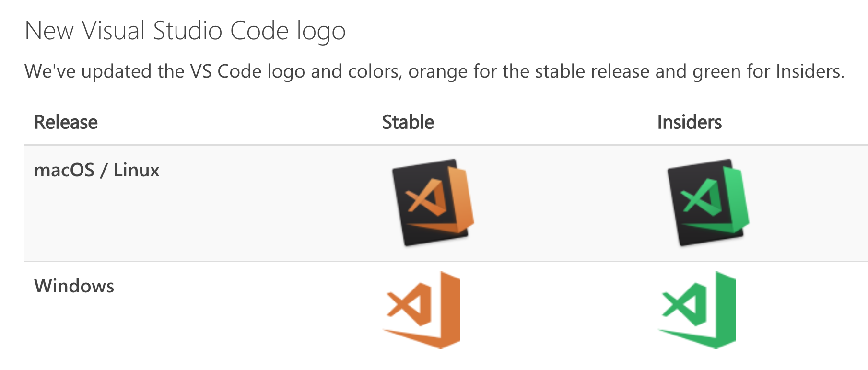Click the word "logo" in the heading
This screenshot has height=370, width=868.
tap(321, 32)
